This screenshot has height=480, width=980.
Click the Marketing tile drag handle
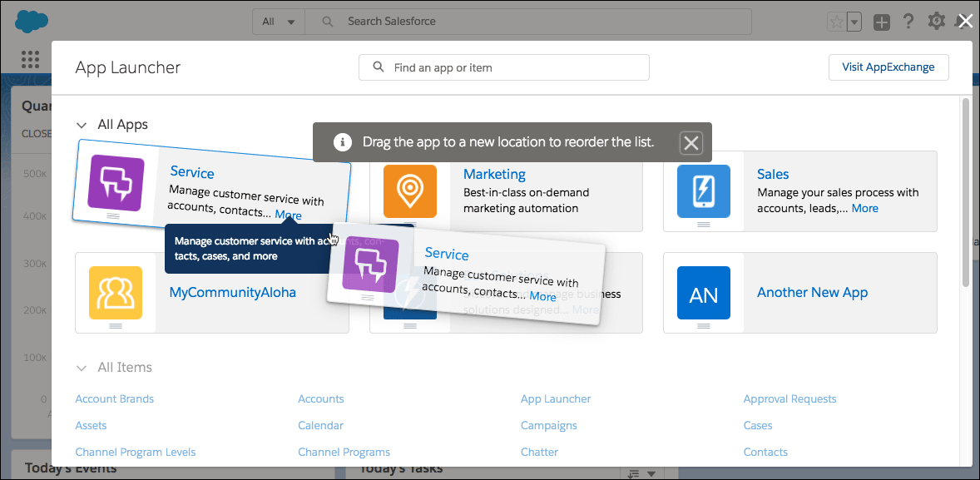[410, 225]
